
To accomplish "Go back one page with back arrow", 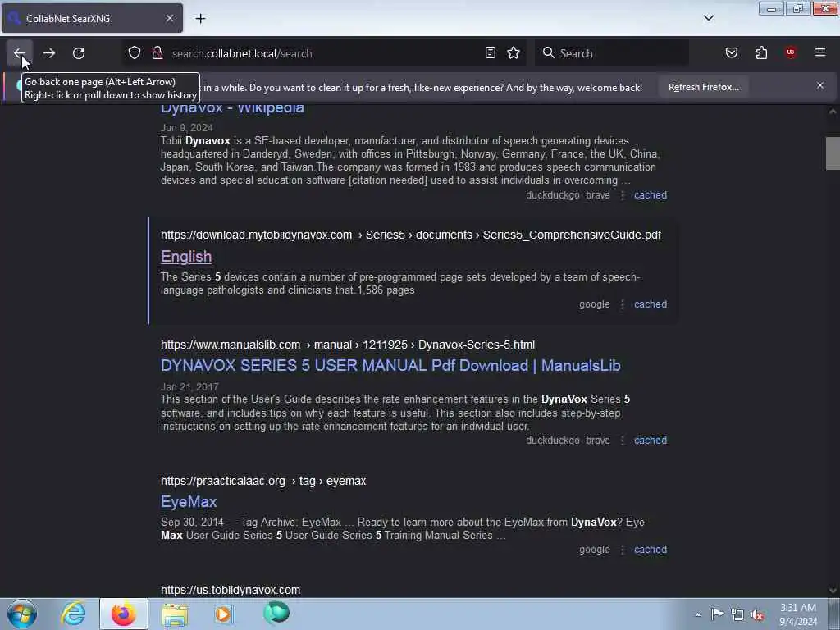I will coord(20,53).
